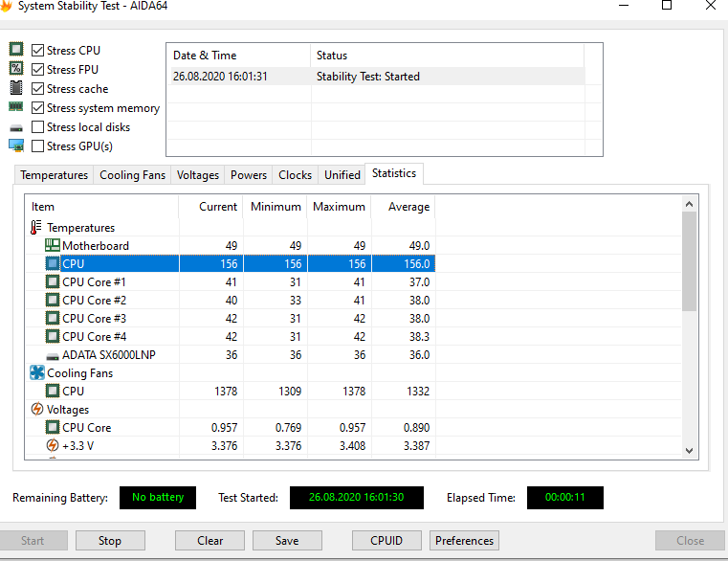Click the Clear button
Viewport: 728px width, 561px height.
[x=210, y=541]
